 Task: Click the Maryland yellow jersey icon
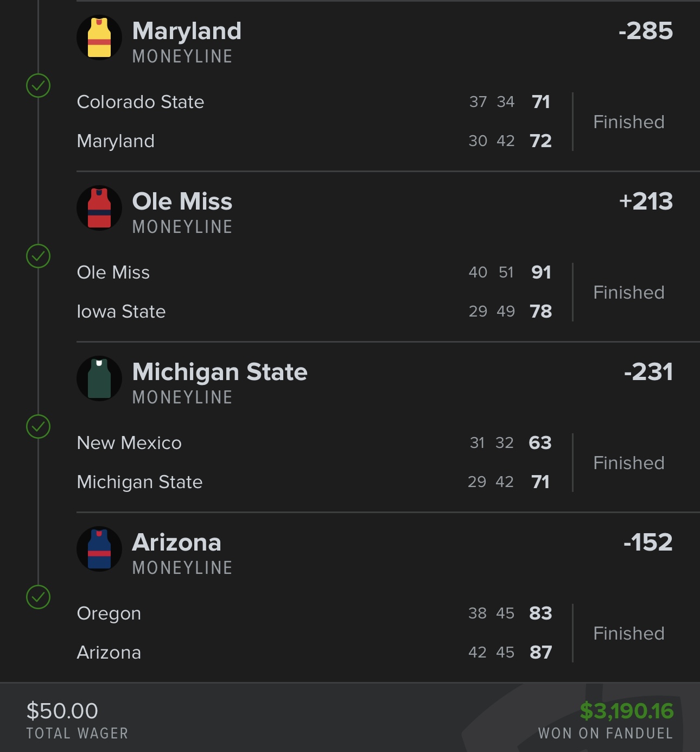point(99,37)
